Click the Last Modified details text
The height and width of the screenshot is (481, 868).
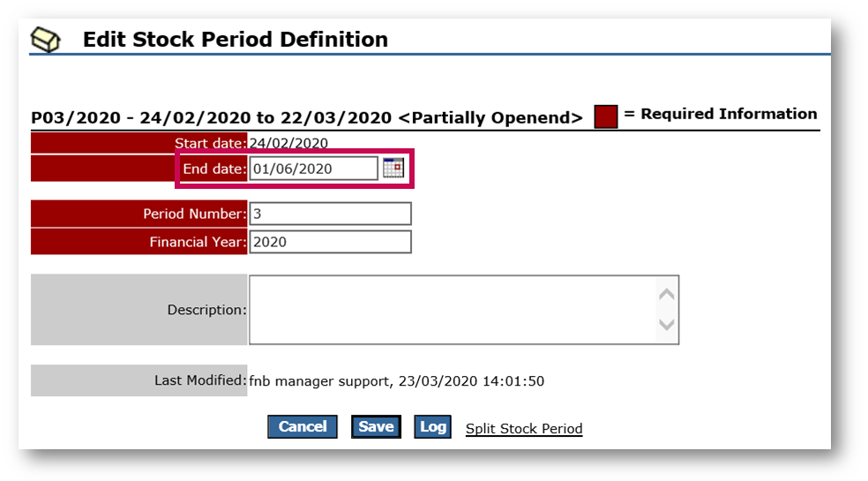pos(396,381)
